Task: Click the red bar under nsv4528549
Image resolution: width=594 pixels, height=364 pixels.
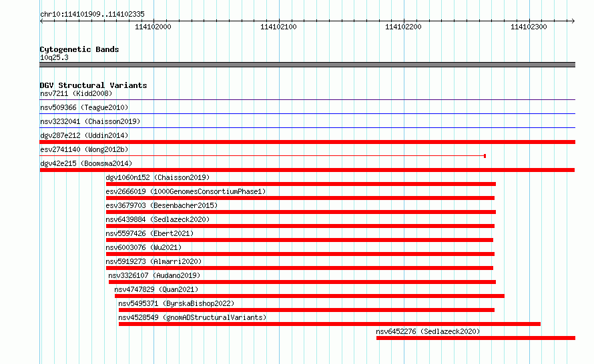Action: 330,324
